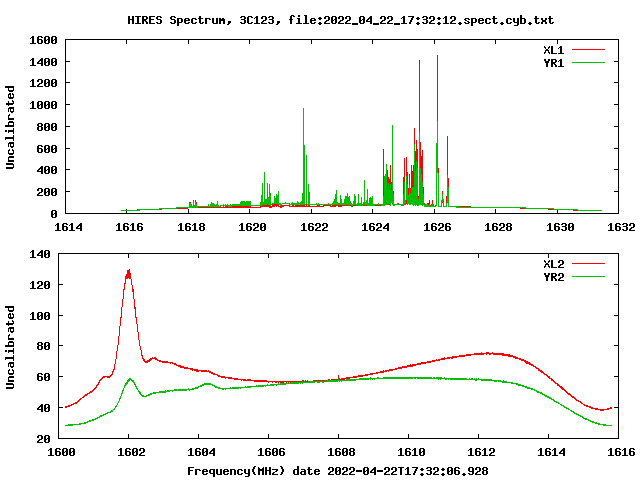Click the 40 y-axis tick label
Image resolution: width=640 pixels, height=480 pixels.
click(x=44, y=408)
